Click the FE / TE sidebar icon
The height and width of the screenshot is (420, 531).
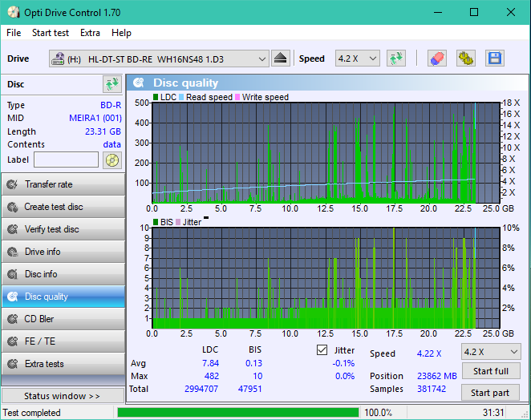[x=13, y=341]
